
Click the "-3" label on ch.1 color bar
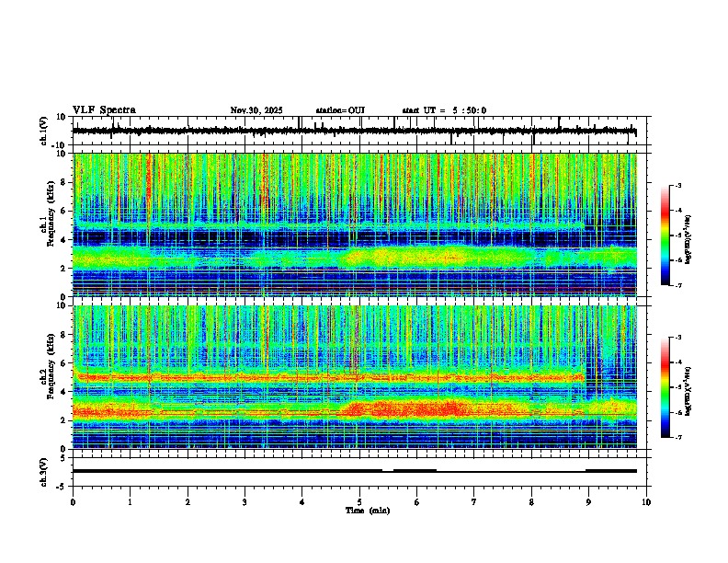[x=677, y=185]
